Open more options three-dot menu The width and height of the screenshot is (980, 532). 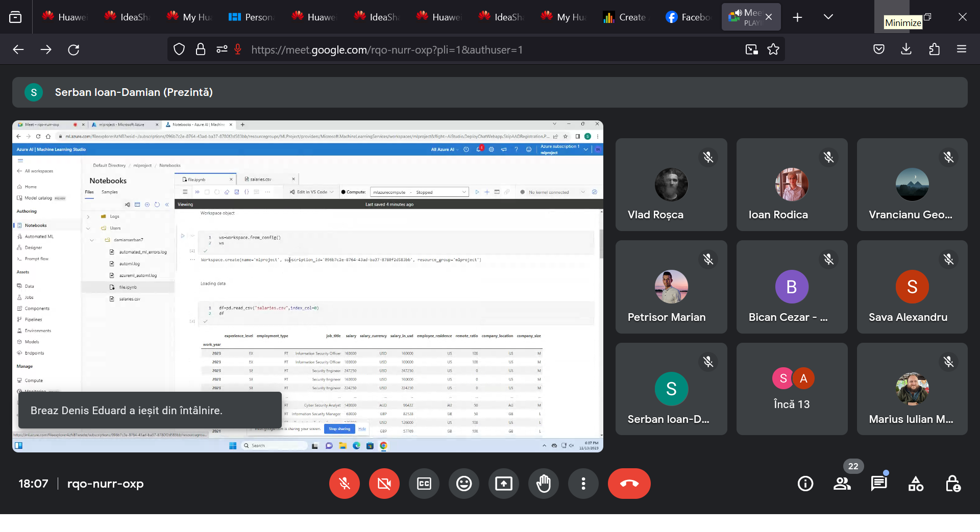(583, 484)
